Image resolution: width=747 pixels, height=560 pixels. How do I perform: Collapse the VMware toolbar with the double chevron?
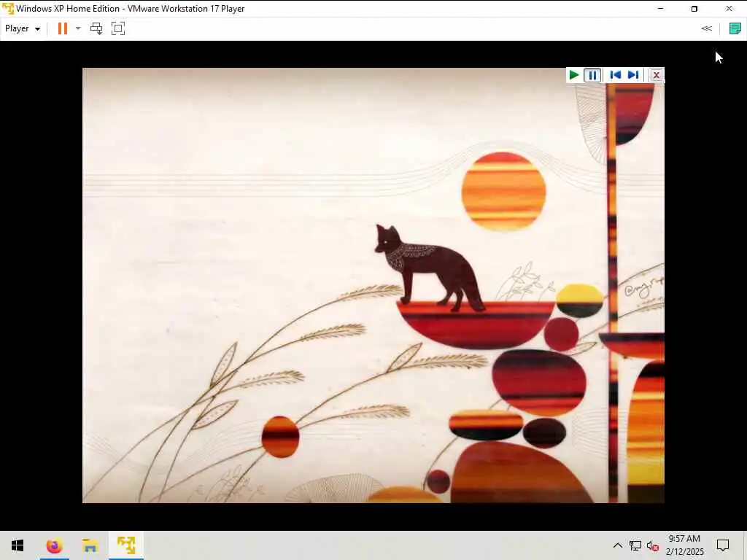pos(706,28)
